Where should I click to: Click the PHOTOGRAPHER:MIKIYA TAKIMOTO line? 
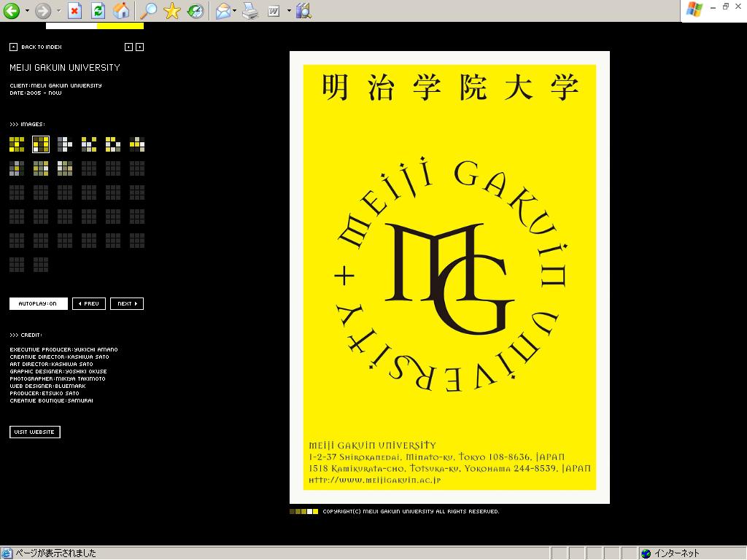click(58, 379)
